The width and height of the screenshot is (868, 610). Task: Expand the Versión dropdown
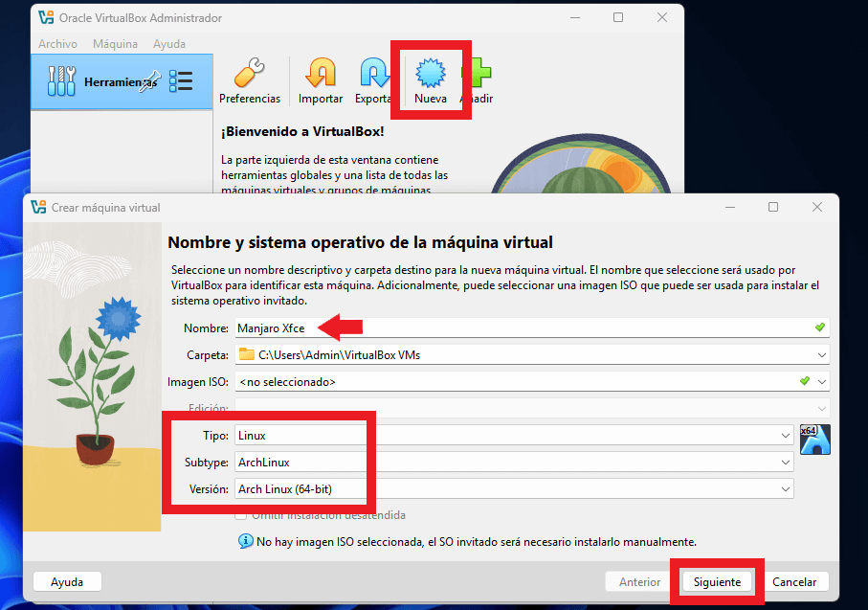[x=785, y=488]
